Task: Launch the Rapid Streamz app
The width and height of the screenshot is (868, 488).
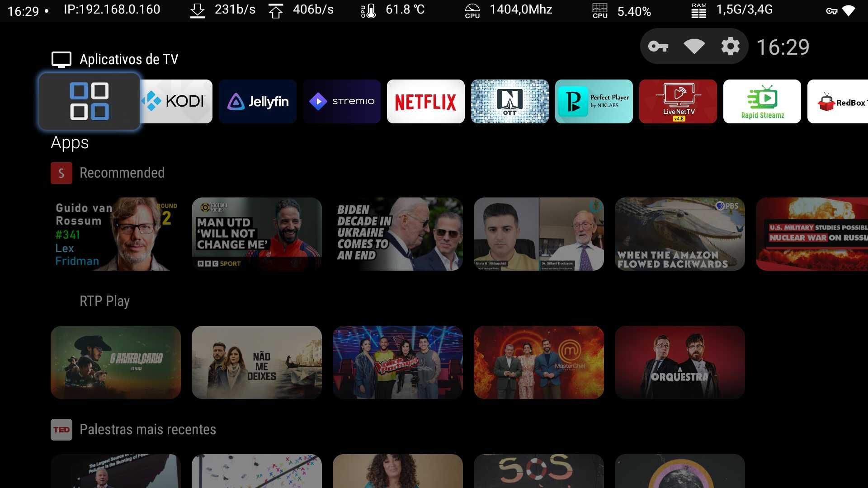Action: pyautogui.click(x=762, y=102)
